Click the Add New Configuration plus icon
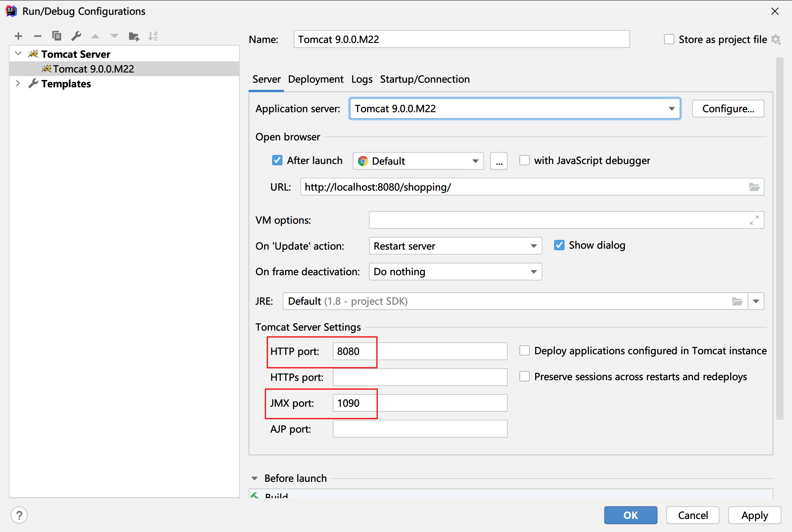The image size is (792, 532). point(18,36)
